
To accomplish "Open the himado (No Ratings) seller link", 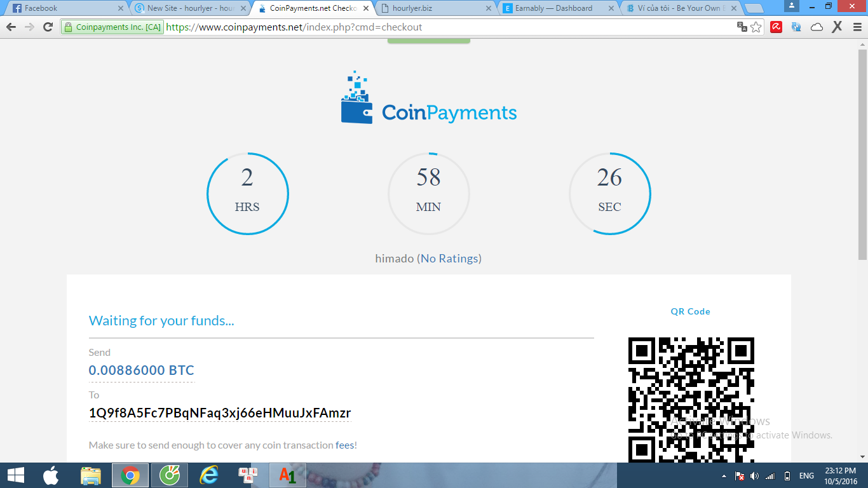I will click(x=449, y=259).
